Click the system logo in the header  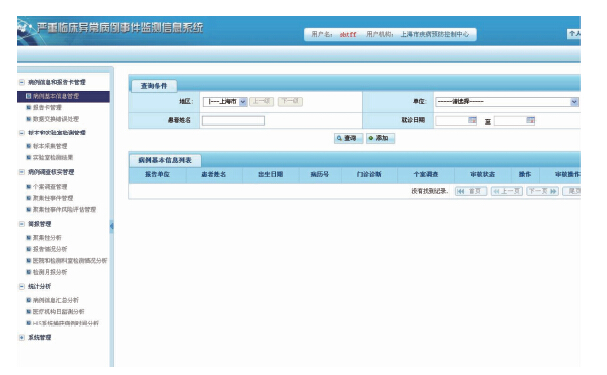pos(26,30)
